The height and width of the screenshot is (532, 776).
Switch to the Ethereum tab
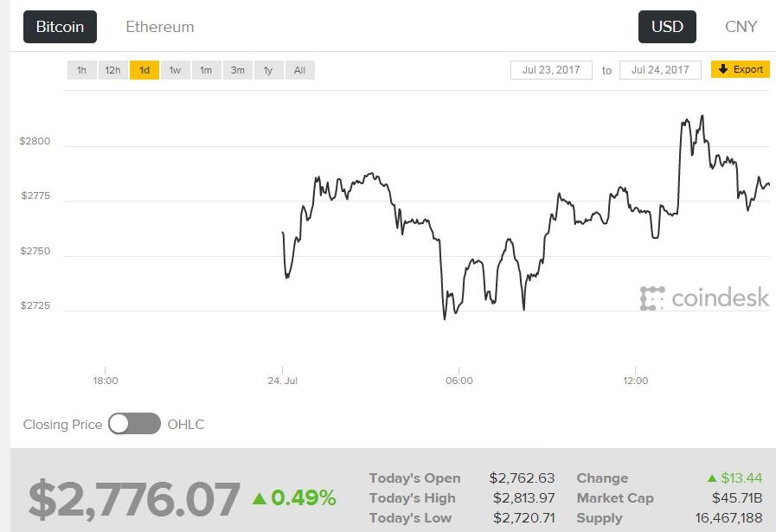160,27
